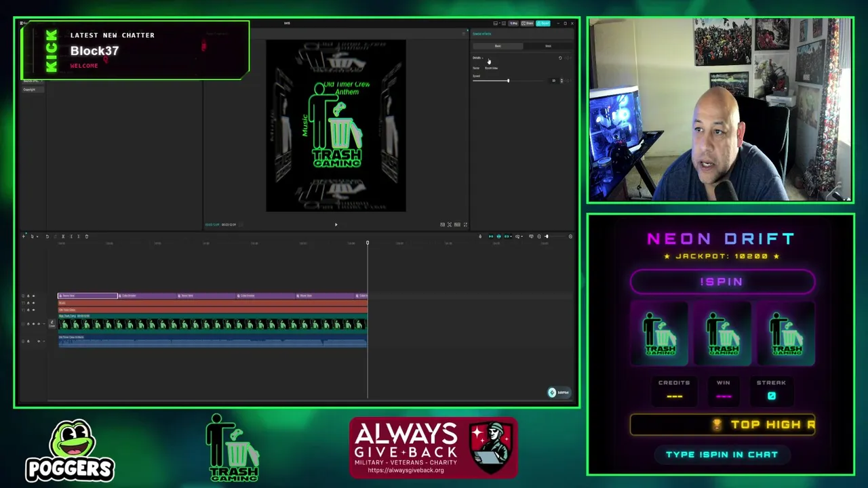The width and height of the screenshot is (868, 488).
Task: Click the Export button
Action: tap(543, 23)
